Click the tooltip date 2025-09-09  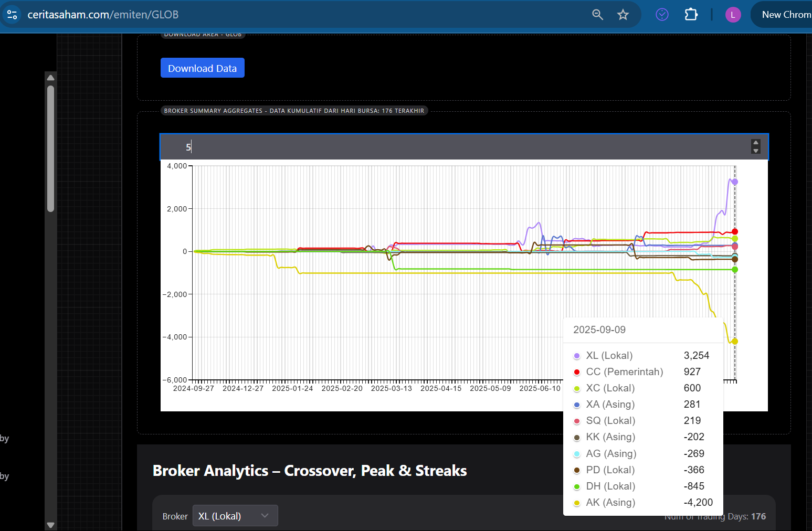599,330
